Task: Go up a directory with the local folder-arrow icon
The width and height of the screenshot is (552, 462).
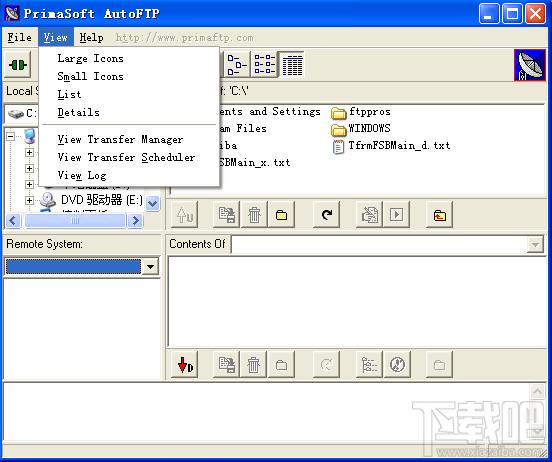Action: pyautogui.click(x=439, y=214)
